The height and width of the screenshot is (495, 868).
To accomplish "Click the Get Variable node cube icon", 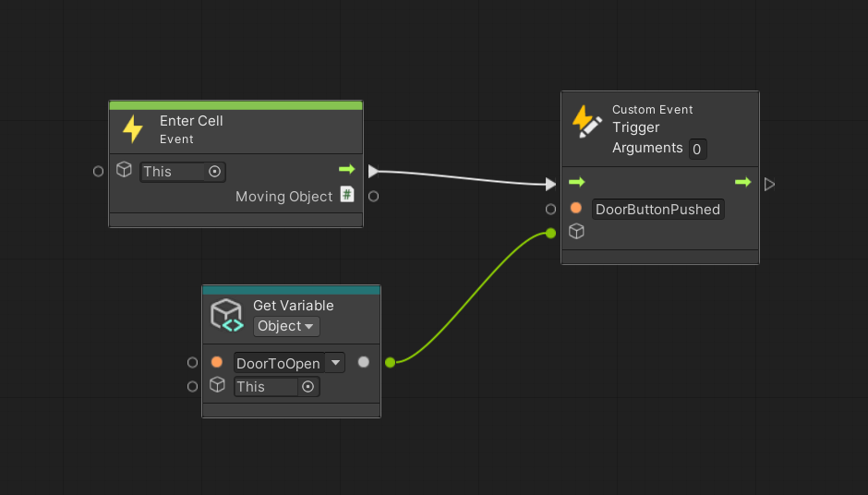I will point(226,315).
